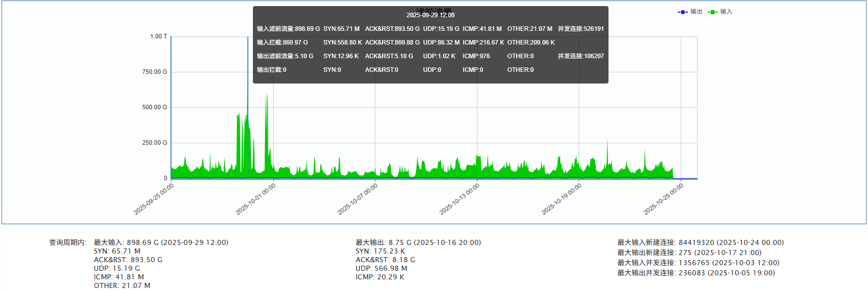The width and height of the screenshot is (868, 291).
Task: Click the 1.00 T y-axis label
Action: pos(158,36)
